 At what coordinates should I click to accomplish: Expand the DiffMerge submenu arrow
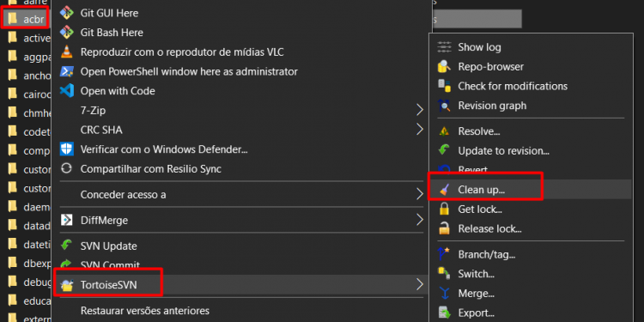(x=420, y=220)
